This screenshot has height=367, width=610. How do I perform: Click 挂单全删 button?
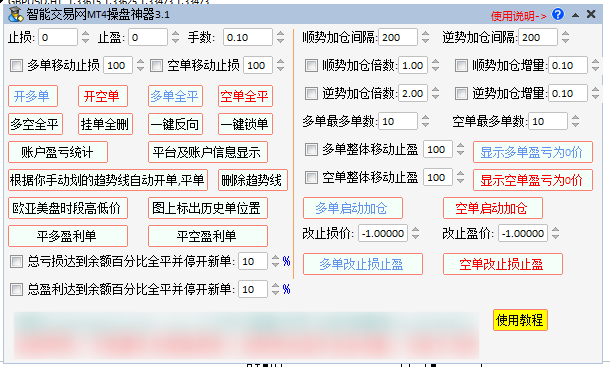[105, 124]
